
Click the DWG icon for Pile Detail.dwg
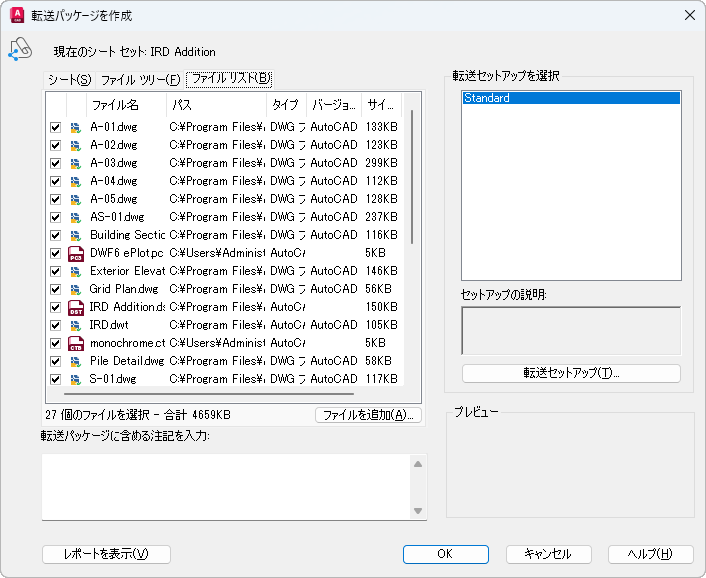[x=76, y=361]
